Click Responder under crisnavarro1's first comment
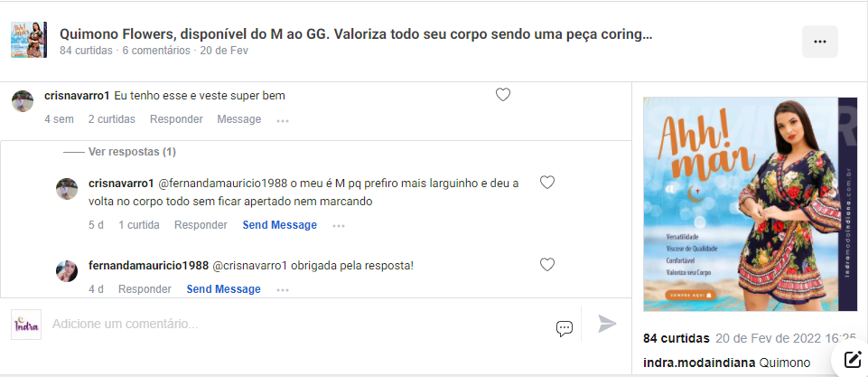 [176, 119]
